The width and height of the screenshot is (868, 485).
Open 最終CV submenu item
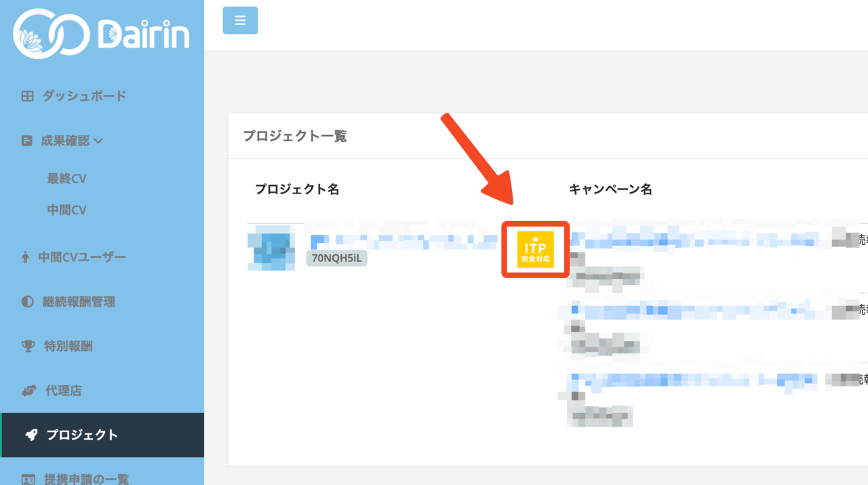tap(66, 179)
